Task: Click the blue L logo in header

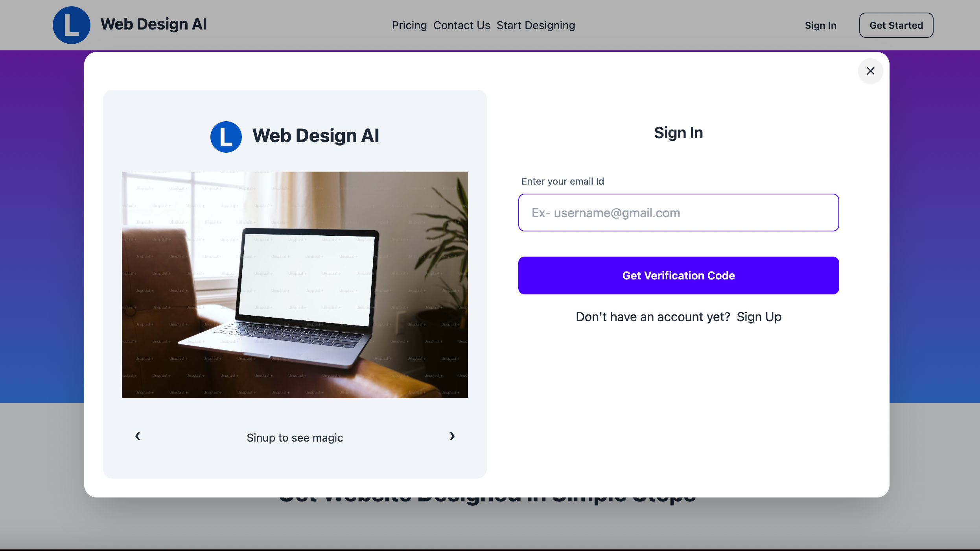Action: tap(72, 25)
